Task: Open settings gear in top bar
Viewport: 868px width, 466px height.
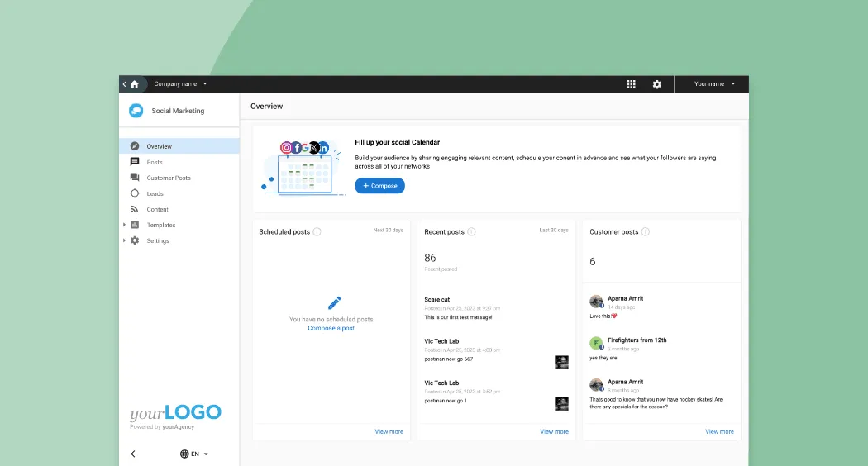Action: 657,84
